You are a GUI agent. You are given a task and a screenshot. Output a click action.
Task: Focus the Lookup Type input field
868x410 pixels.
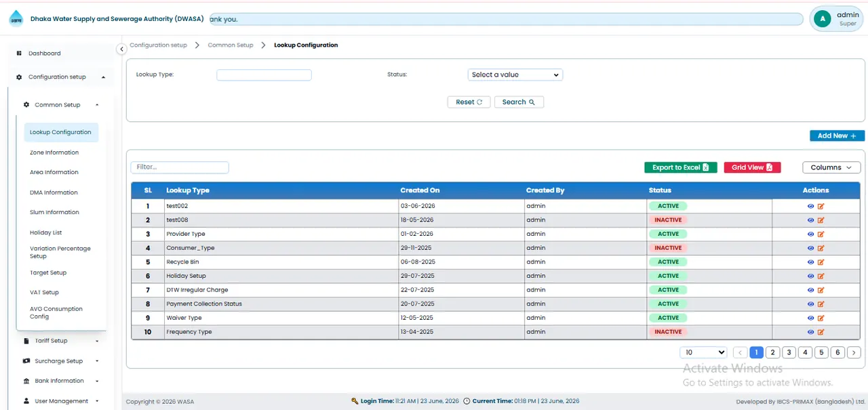point(264,75)
